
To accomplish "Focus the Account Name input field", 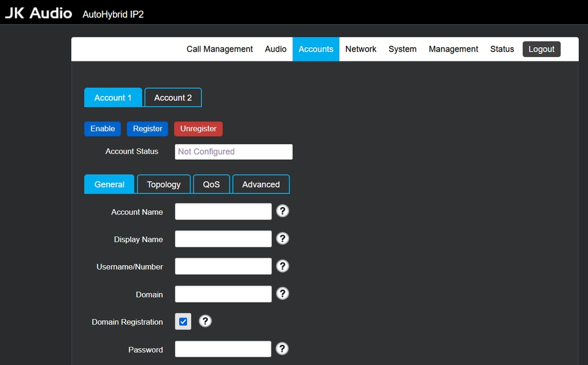I will tap(223, 212).
